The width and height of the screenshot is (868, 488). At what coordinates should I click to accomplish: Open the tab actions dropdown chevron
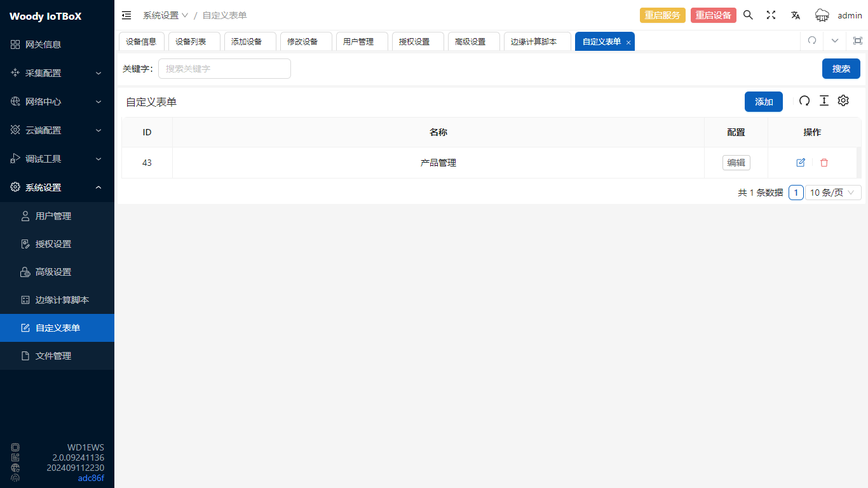(x=835, y=41)
